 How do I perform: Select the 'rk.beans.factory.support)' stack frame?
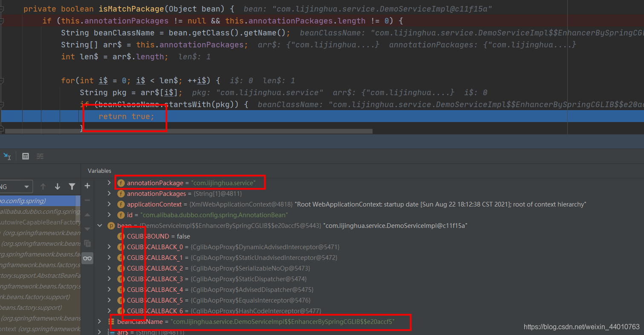click(x=40, y=297)
